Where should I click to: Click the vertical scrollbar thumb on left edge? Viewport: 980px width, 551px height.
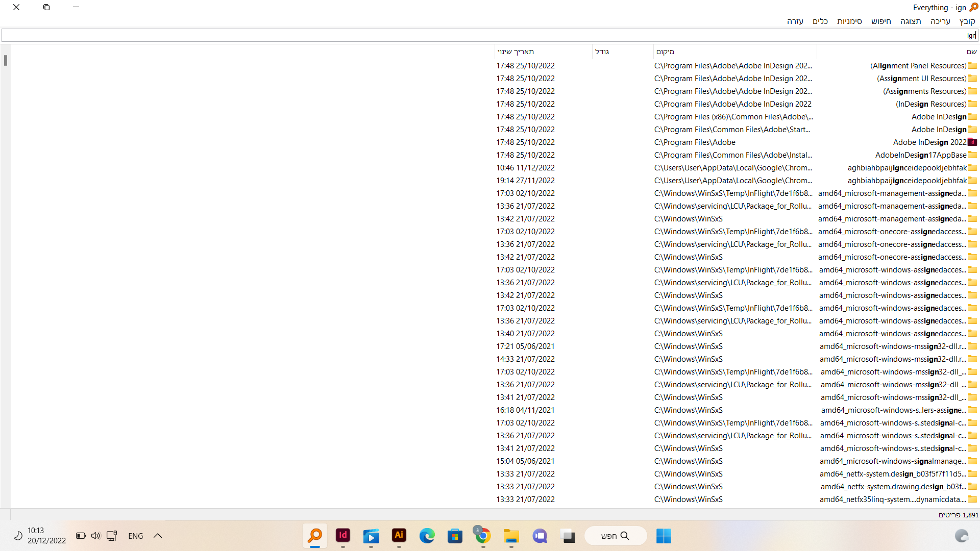tap(5, 60)
